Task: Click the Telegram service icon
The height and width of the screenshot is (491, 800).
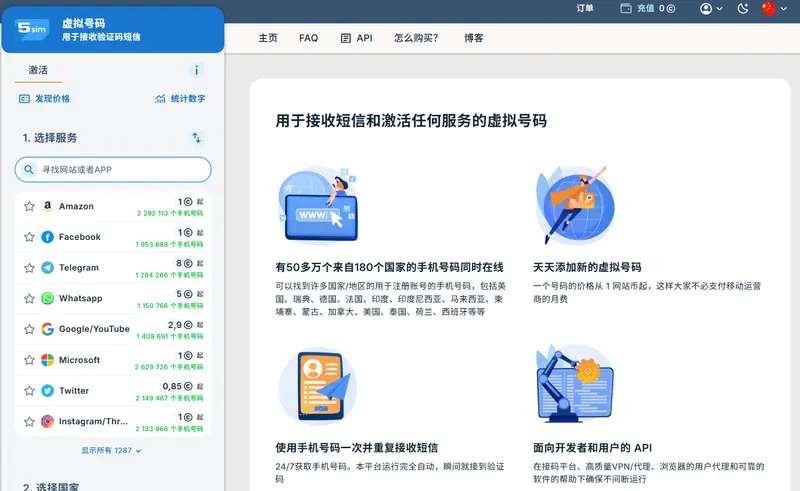Action: click(x=47, y=268)
